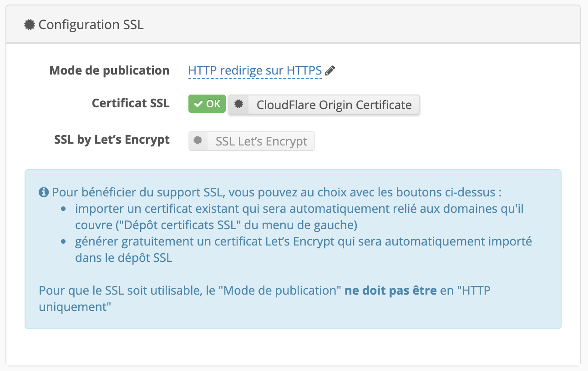The width and height of the screenshot is (588, 371).
Task: Click the Mode de publication label
Action: tap(109, 70)
